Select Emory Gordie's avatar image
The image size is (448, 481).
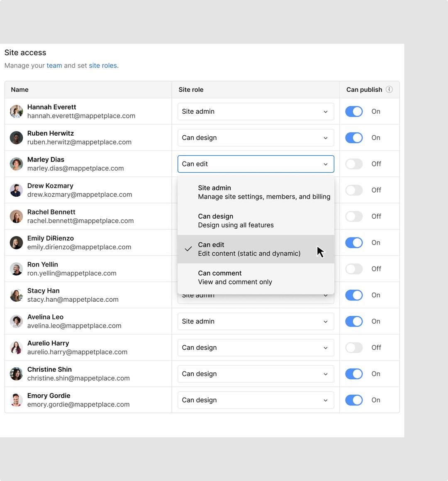pyautogui.click(x=16, y=400)
